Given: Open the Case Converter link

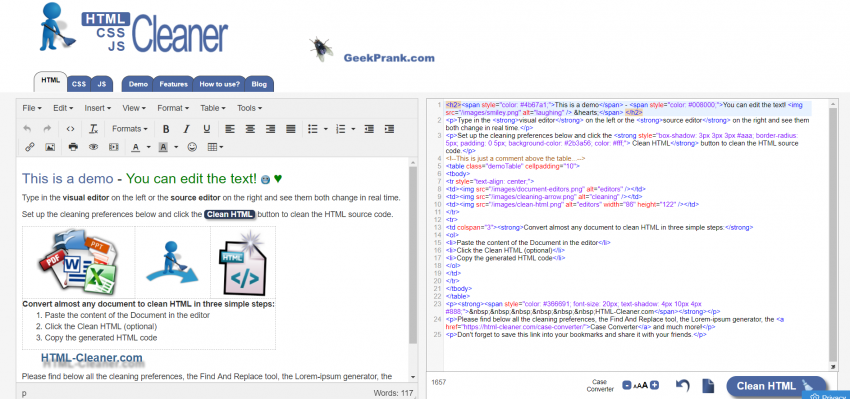Looking at the screenshot, I should tap(600, 385).
